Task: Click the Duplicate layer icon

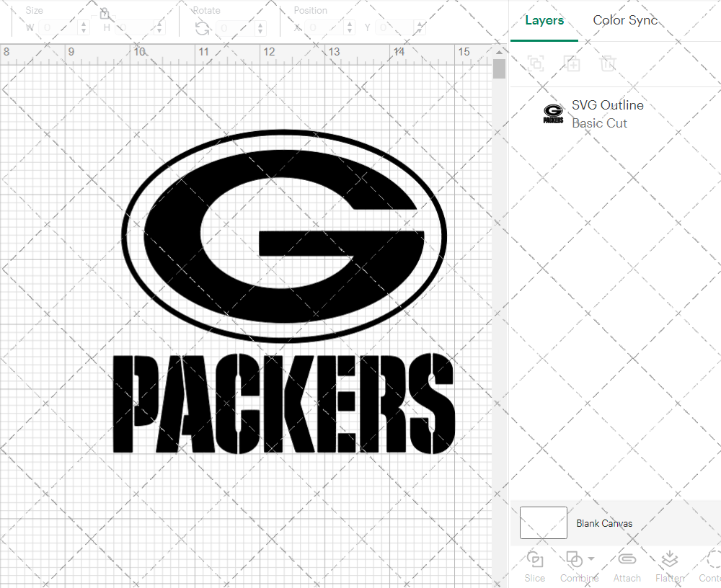Action: [572, 63]
